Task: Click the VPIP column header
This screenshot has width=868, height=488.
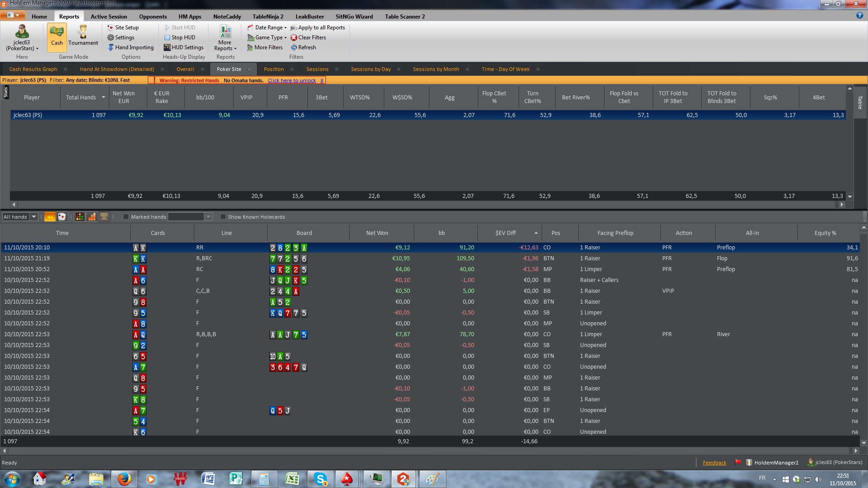Action: point(246,97)
